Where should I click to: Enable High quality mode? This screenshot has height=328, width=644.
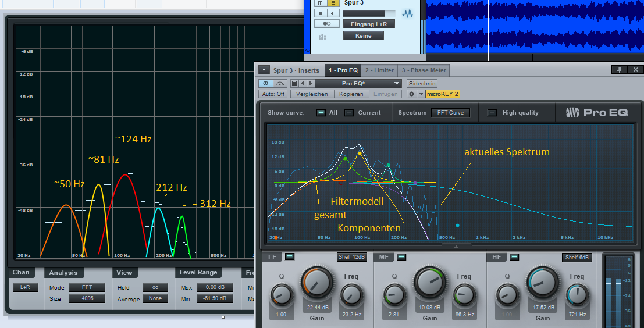[492, 112]
